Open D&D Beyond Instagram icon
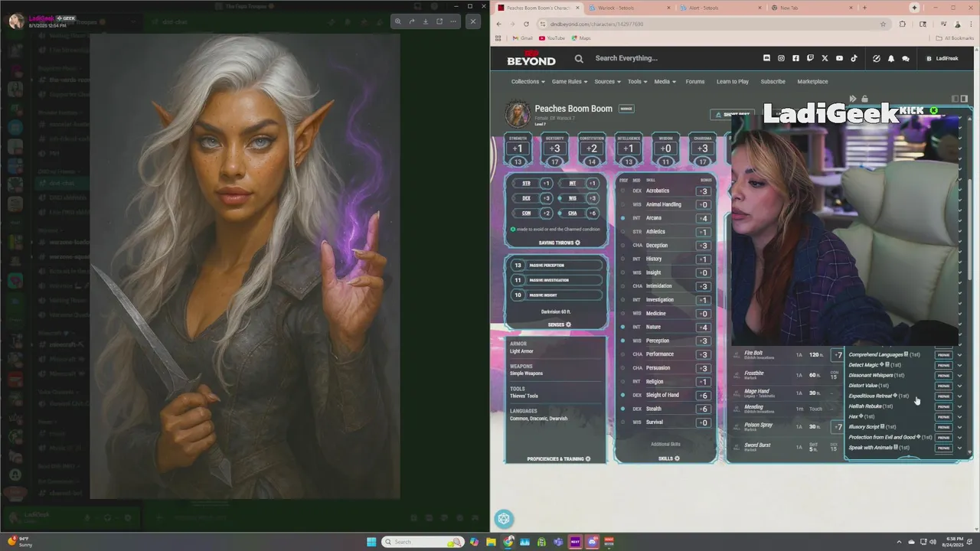The width and height of the screenshot is (980, 551). [x=781, y=58]
